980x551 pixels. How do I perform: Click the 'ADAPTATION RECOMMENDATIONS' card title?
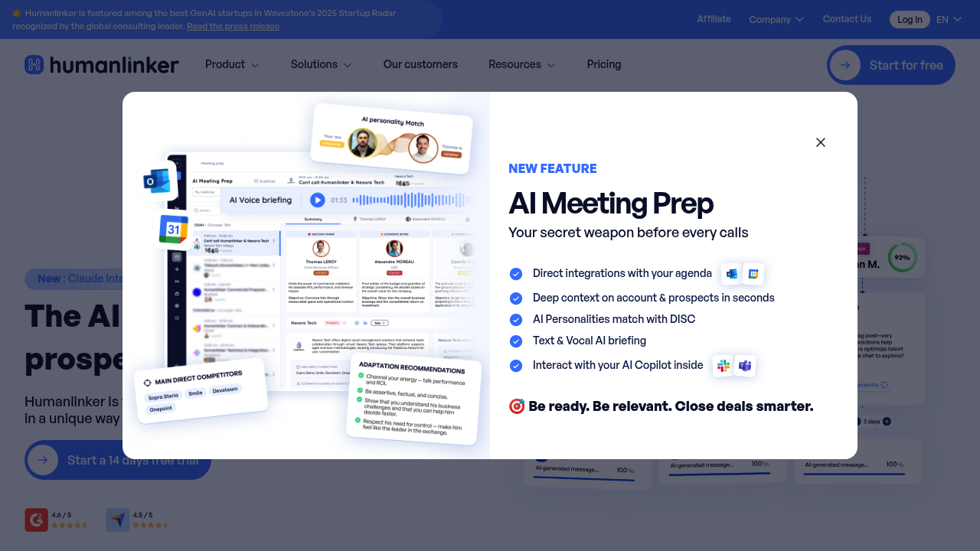412,368
